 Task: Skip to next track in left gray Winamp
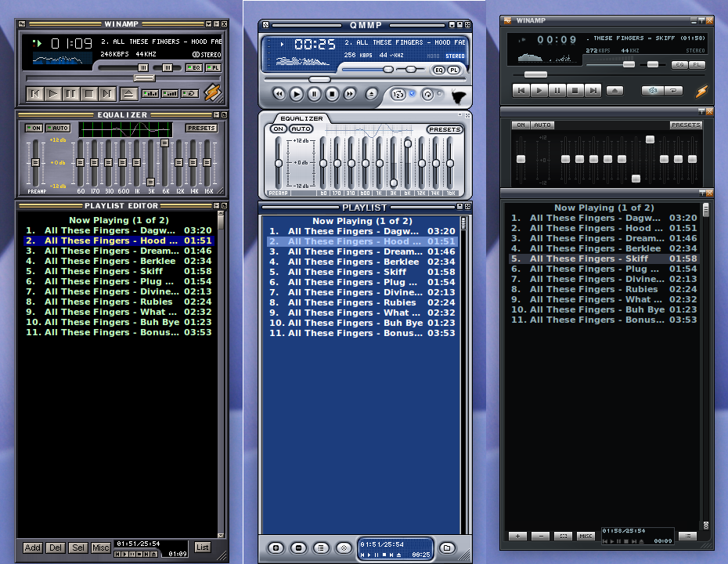[x=106, y=94]
